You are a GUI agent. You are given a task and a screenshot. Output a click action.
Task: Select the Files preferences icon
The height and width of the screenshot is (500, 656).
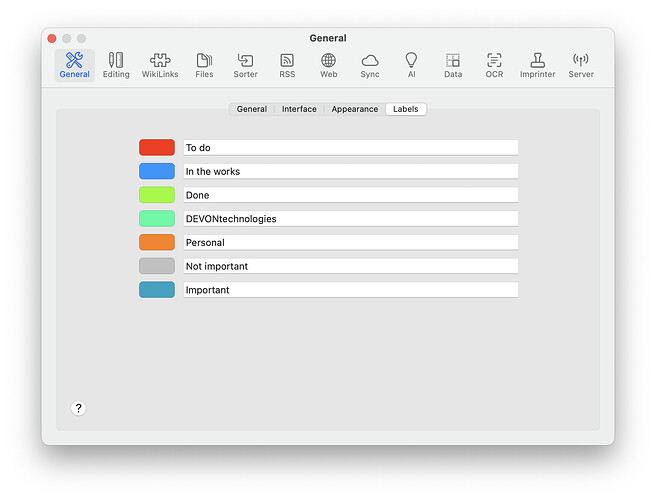pos(204,65)
